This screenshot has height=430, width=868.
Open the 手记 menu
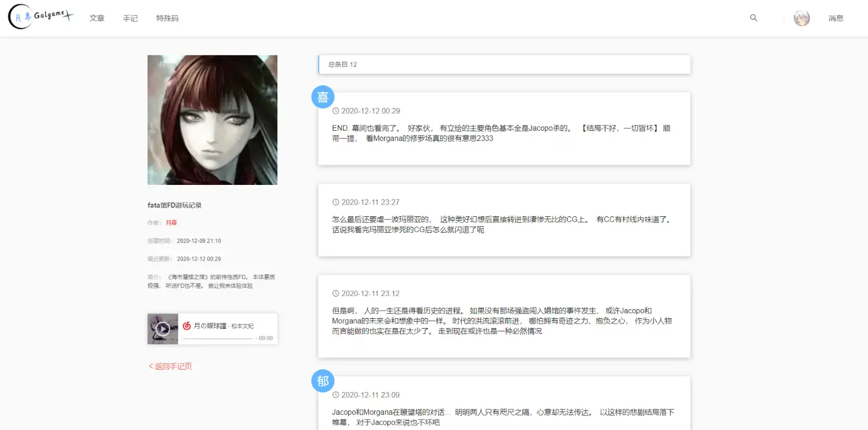coord(130,18)
